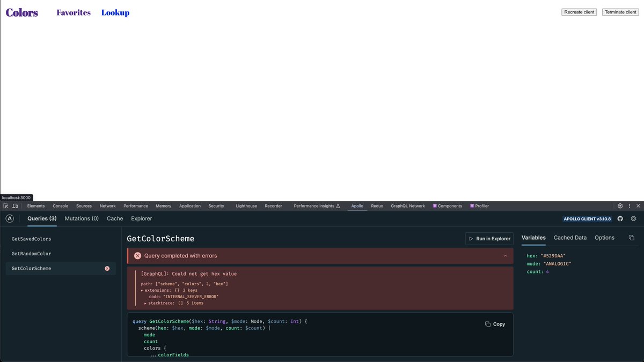Open the Colors home link
644x362 pixels.
coord(22,12)
